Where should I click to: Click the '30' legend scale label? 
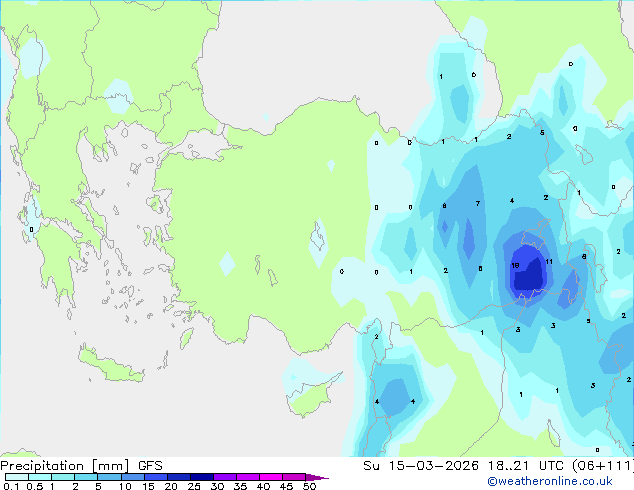(217, 486)
